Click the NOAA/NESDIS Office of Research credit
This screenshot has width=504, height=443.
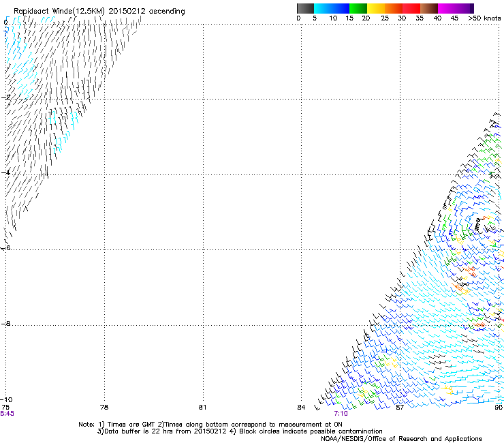pos(401,438)
